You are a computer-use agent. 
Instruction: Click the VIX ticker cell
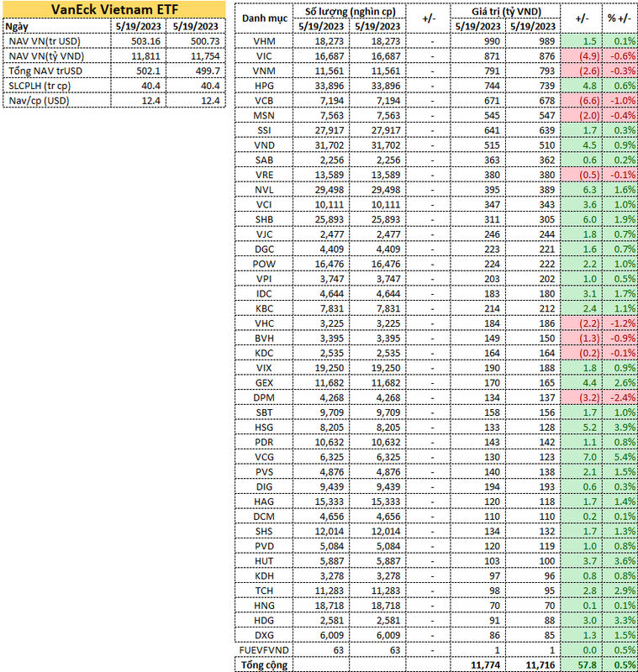(264, 368)
